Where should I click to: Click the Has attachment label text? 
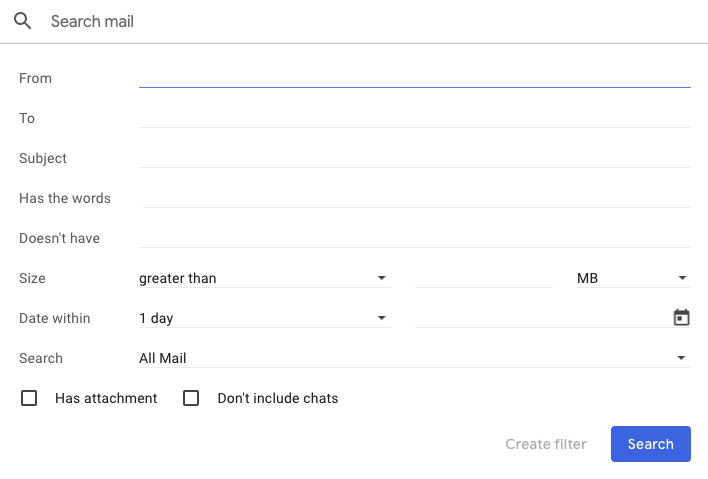coord(106,398)
